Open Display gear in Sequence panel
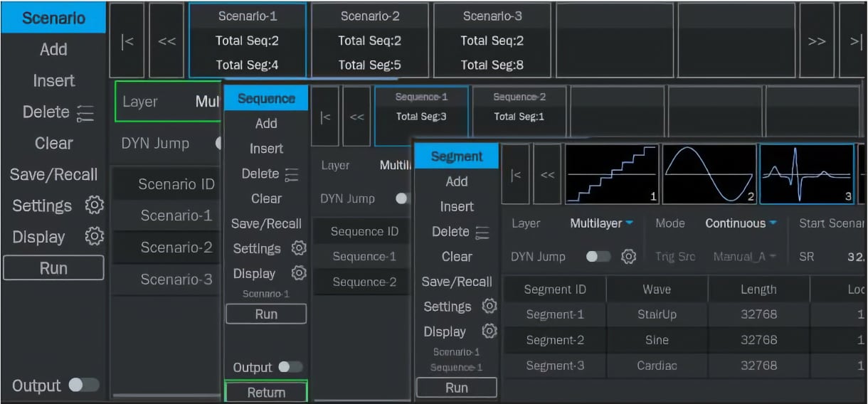This screenshot has height=404, width=868. [299, 273]
